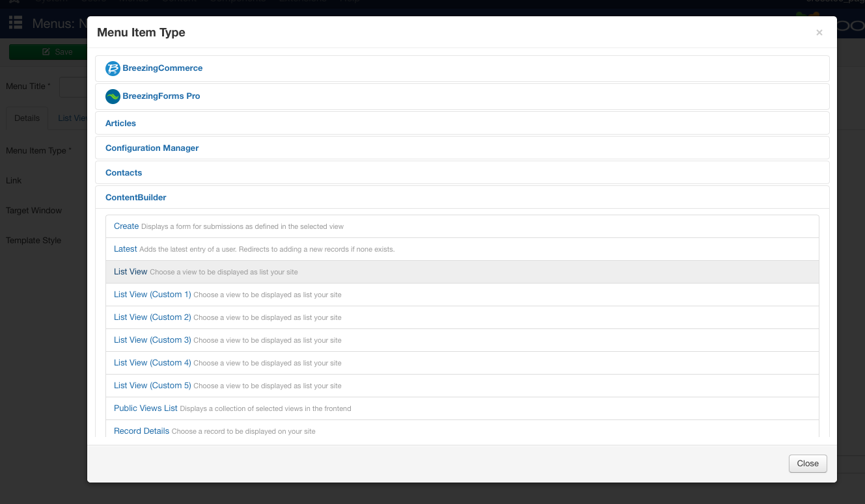Choose the Create menu item type
The image size is (865, 504).
click(462, 226)
